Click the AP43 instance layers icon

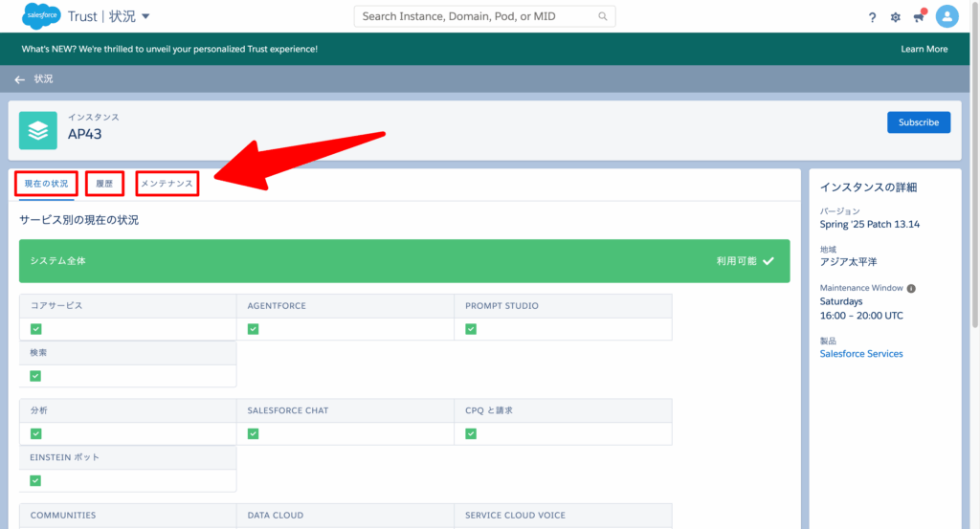pos(38,130)
